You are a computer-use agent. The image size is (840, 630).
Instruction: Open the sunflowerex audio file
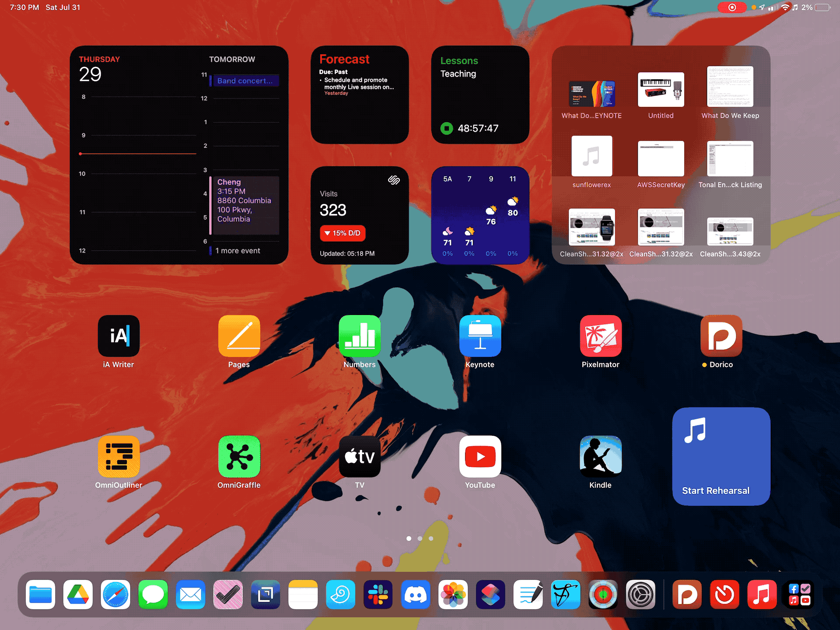click(x=591, y=156)
